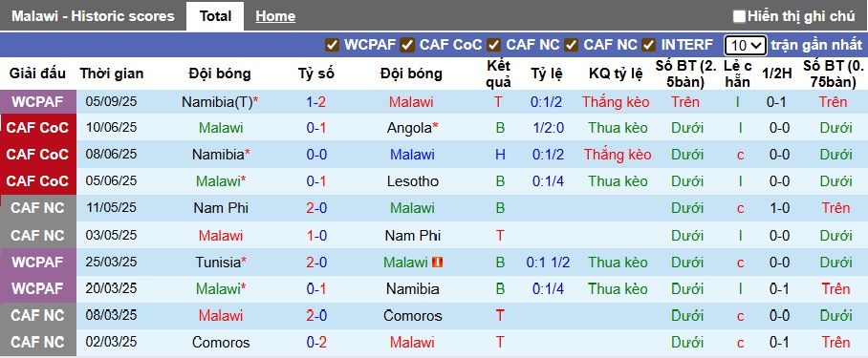868x358 pixels.
Task: Switch to the Home tab
Action: tap(275, 16)
